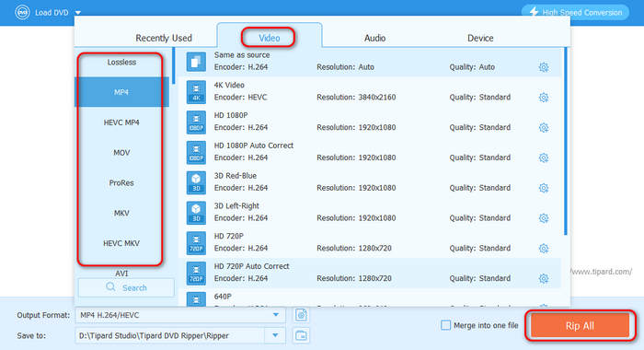This screenshot has height=350, width=644.
Task: Select MP4 format category
Action: click(x=121, y=92)
